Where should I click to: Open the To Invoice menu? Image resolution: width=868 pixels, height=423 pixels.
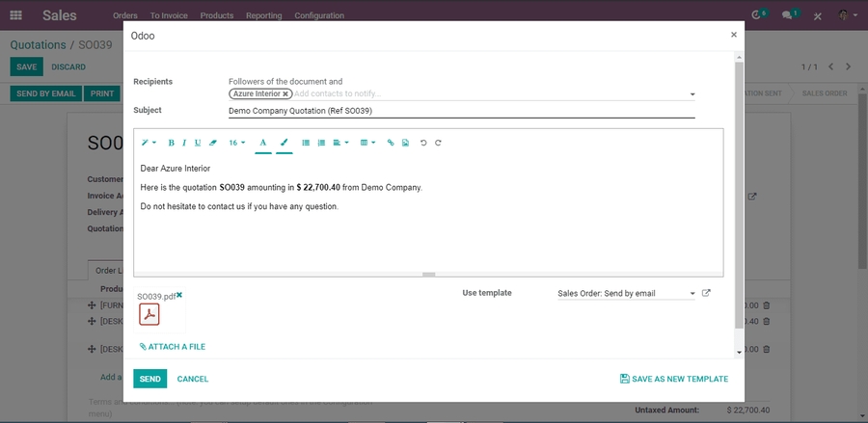pyautogui.click(x=169, y=15)
